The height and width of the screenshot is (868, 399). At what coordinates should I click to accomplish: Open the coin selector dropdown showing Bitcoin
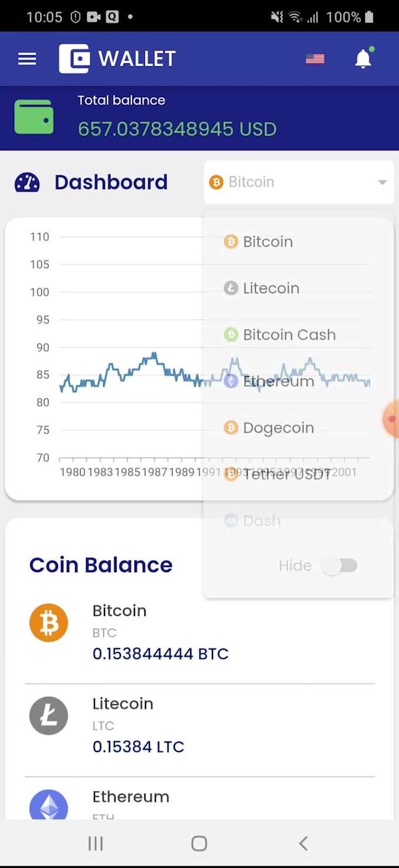tap(298, 182)
